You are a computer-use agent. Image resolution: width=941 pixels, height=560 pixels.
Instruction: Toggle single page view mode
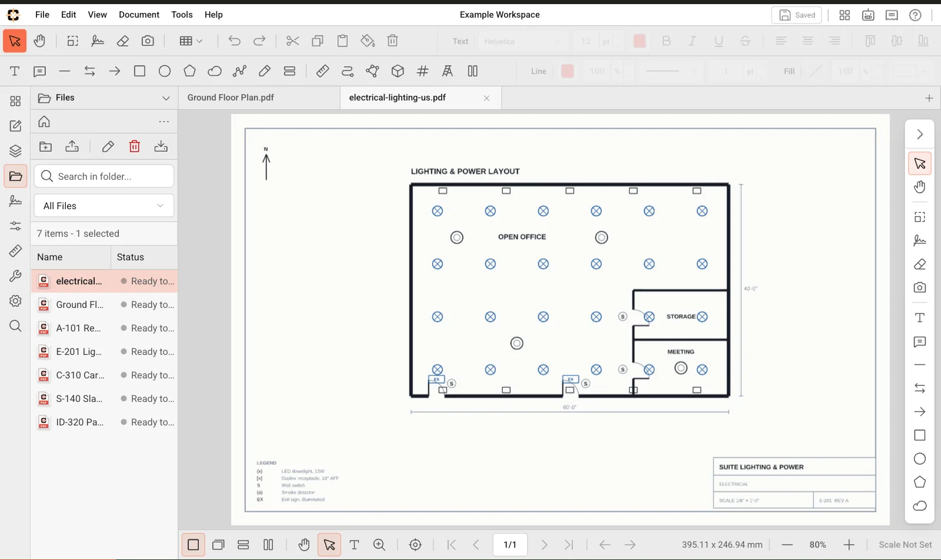[x=193, y=545]
